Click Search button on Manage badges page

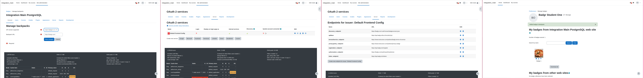569,43
